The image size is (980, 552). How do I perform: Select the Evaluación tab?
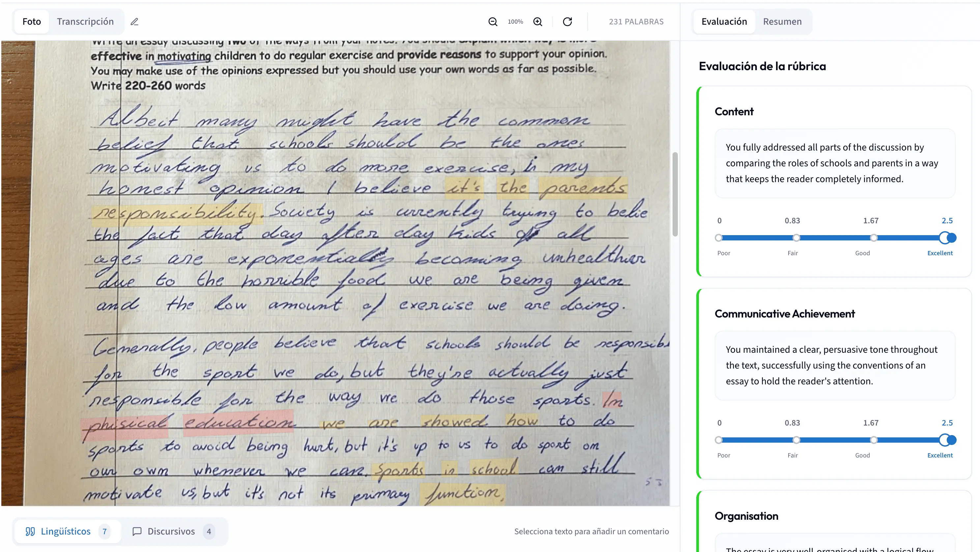coord(724,22)
